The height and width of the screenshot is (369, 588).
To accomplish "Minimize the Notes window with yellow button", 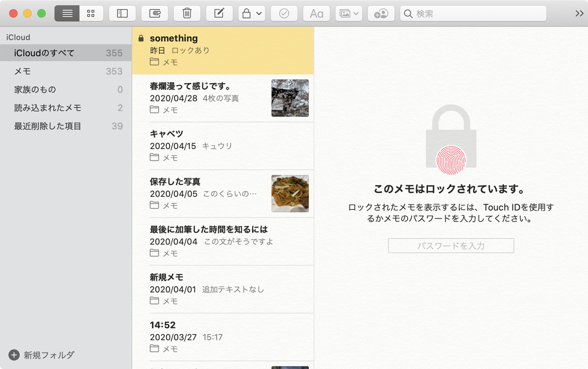I will point(27,13).
